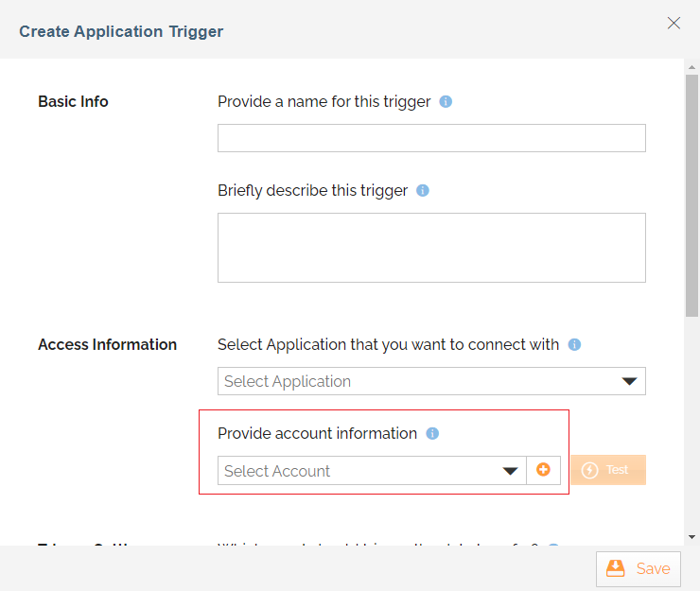Click info icon beside trigger name label
Viewport: 700px width, 591px height.
[x=446, y=102]
